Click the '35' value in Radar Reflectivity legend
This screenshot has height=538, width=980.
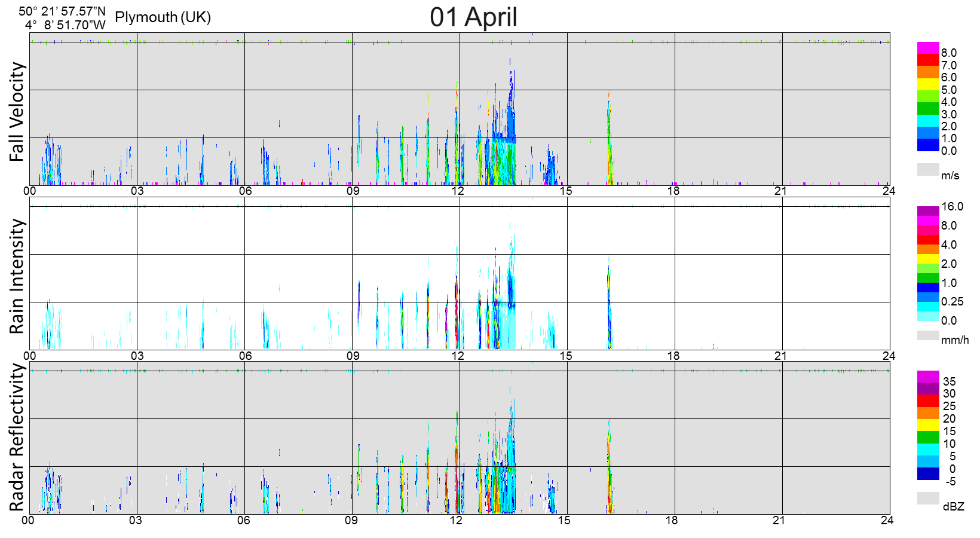[x=950, y=382]
